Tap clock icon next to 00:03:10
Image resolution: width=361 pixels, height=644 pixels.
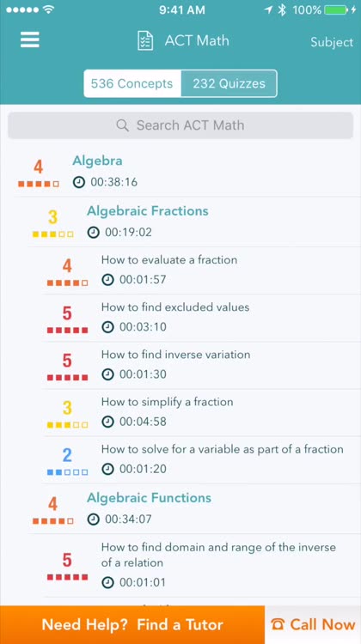click(107, 327)
